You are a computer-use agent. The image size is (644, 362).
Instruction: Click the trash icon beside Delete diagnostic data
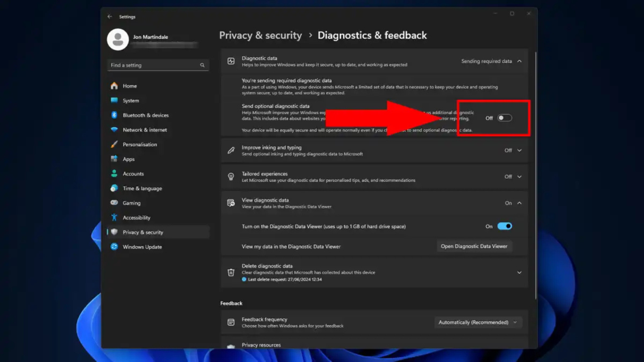coord(231,272)
